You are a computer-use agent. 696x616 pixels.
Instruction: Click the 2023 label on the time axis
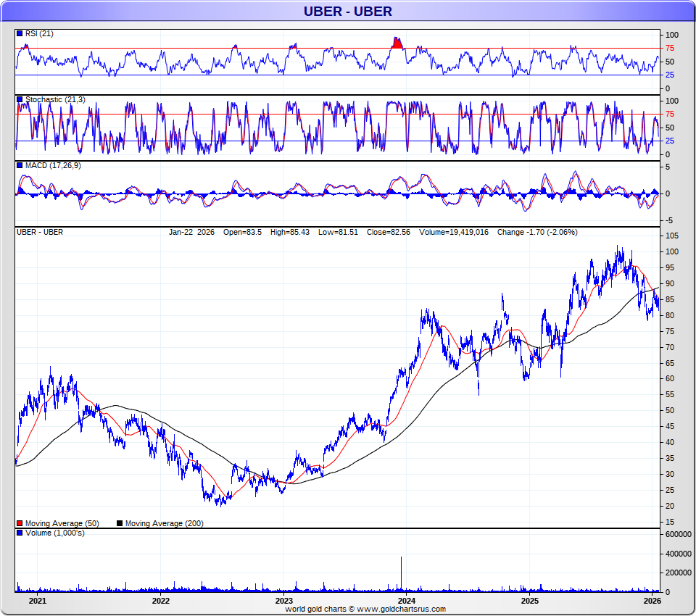point(284,601)
